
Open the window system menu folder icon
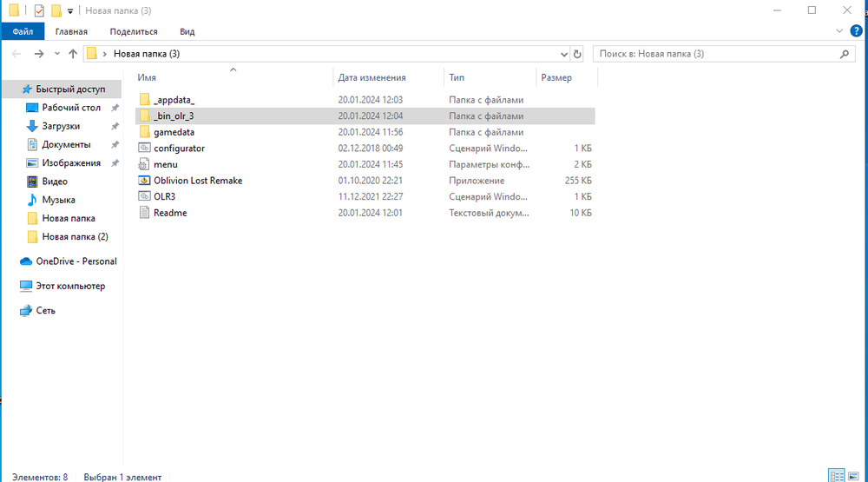(x=14, y=10)
